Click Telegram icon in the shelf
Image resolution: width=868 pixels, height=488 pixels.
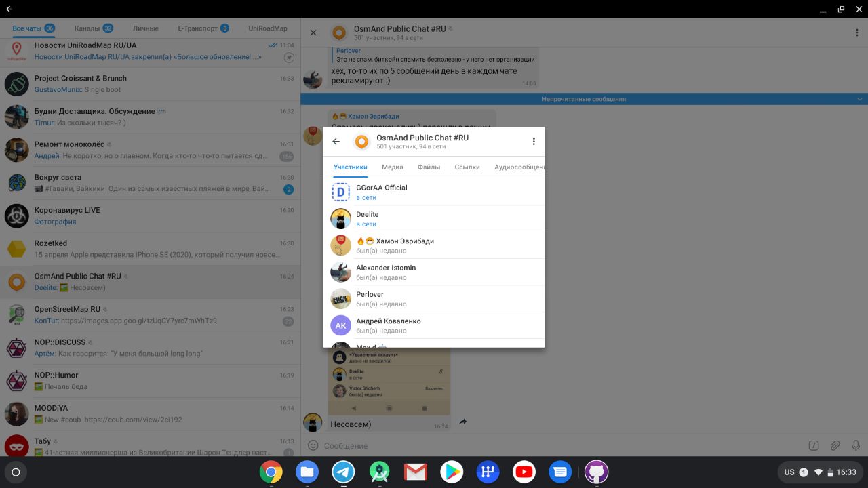click(x=343, y=472)
